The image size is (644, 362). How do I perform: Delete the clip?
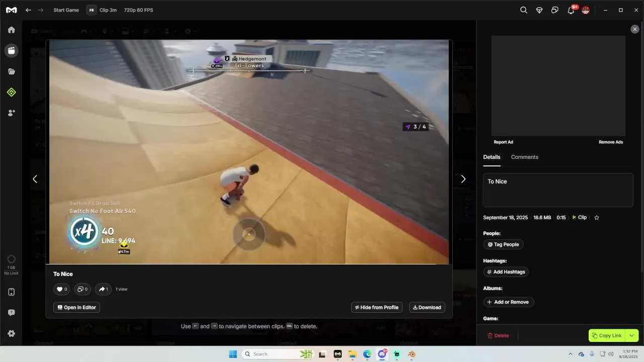[498, 335]
